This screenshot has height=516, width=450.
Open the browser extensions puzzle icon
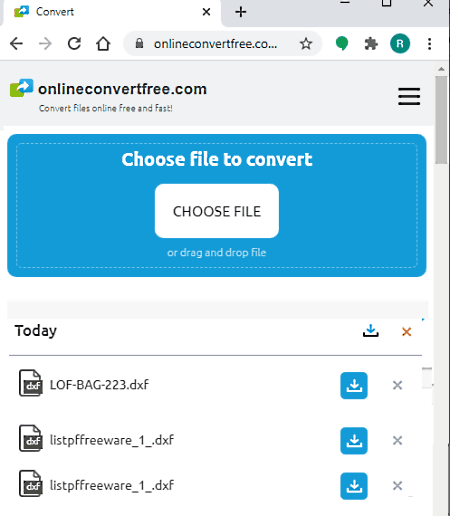click(x=371, y=44)
